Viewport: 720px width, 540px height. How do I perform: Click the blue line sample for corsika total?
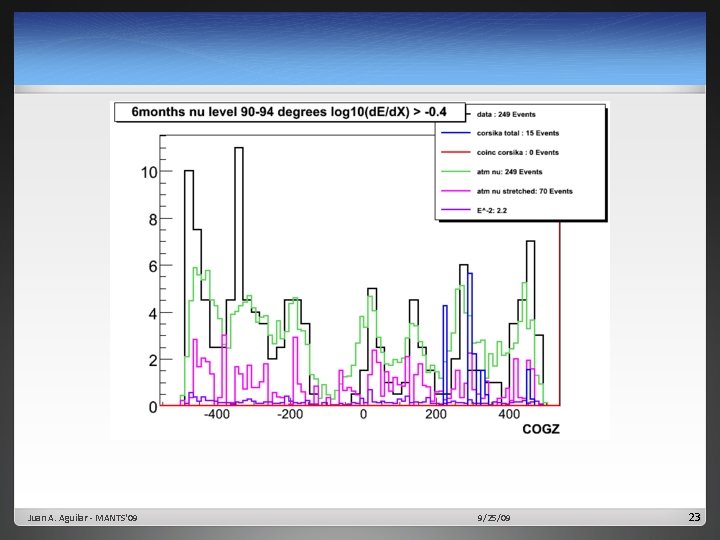click(x=456, y=133)
